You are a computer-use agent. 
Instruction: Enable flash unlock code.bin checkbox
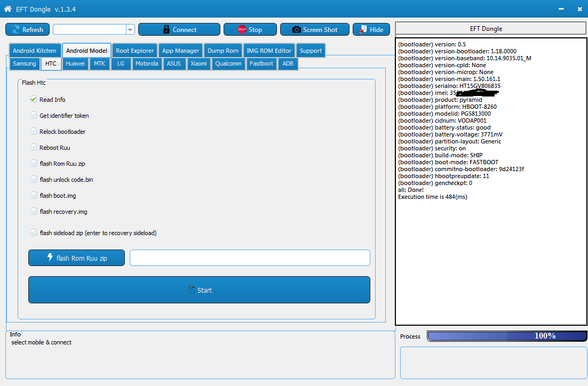click(x=34, y=179)
